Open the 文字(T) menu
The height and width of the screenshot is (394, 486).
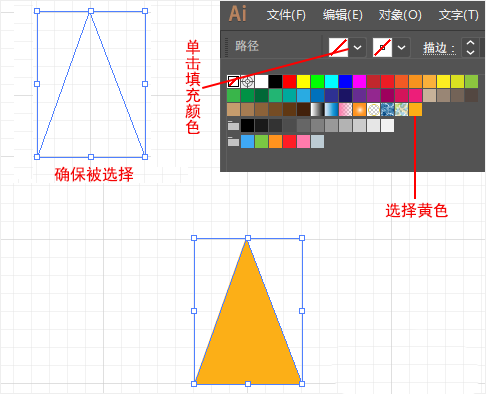[459, 15]
